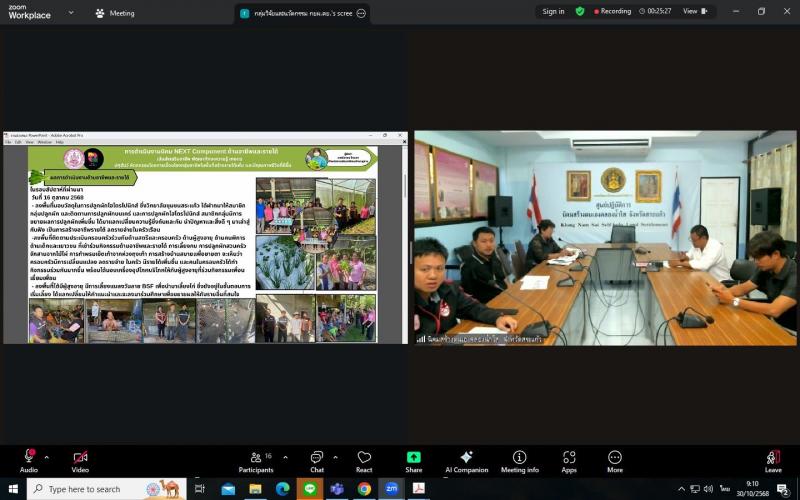The height and width of the screenshot is (500, 800).
Task: Open Microsoft Edge from taskbar
Action: pos(283,489)
